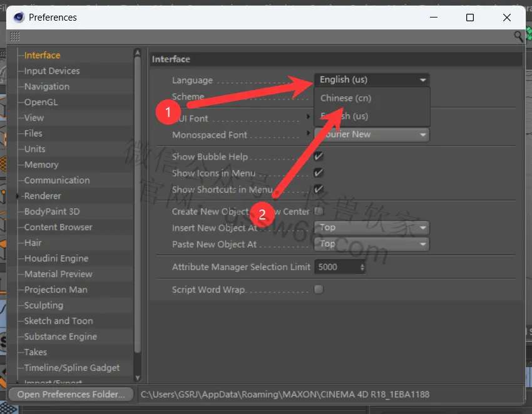Viewport: 532px width, 414px height.
Task: Expand the Monospaced Font disclosure arrow
Action: point(308,133)
